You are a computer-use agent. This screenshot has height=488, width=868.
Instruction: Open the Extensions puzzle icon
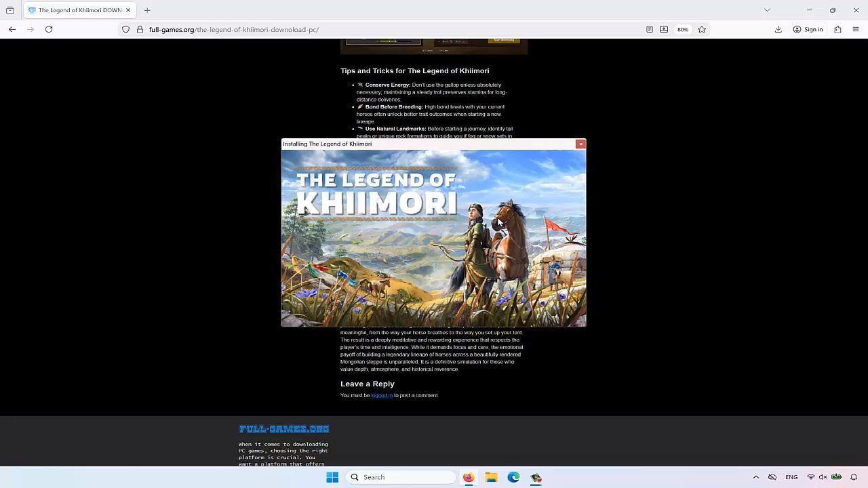pos(837,29)
